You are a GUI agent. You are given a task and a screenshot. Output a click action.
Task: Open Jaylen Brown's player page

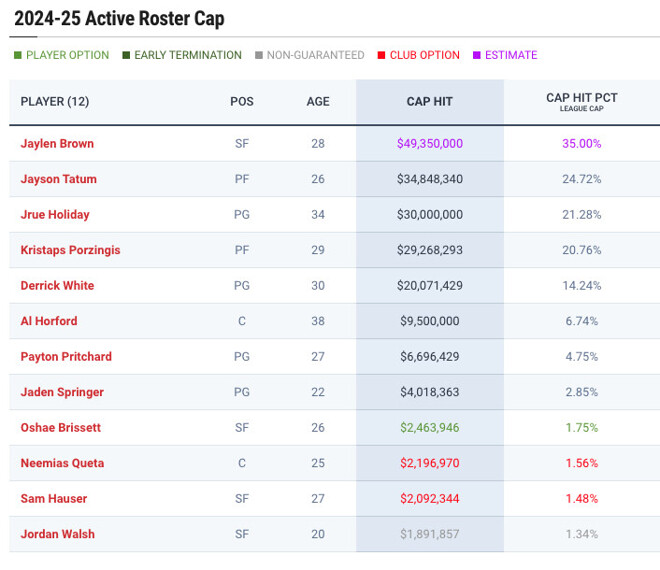[57, 144]
